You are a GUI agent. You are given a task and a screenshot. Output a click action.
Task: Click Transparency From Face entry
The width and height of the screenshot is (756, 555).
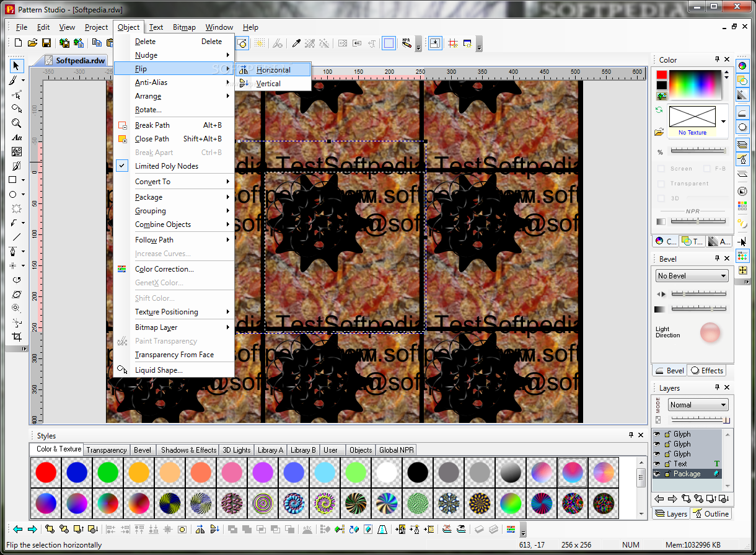(x=174, y=355)
